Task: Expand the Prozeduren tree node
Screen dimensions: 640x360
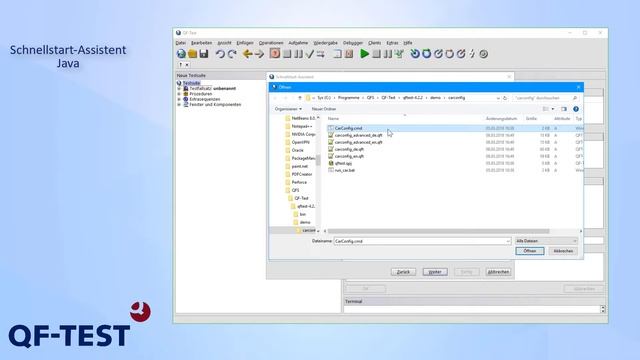Action: click(179, 94)
